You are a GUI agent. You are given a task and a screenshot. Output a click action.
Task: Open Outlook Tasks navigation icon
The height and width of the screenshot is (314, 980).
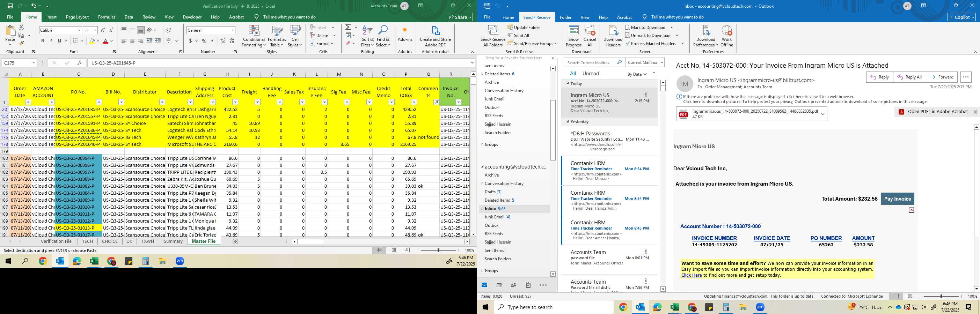point(528,285)
